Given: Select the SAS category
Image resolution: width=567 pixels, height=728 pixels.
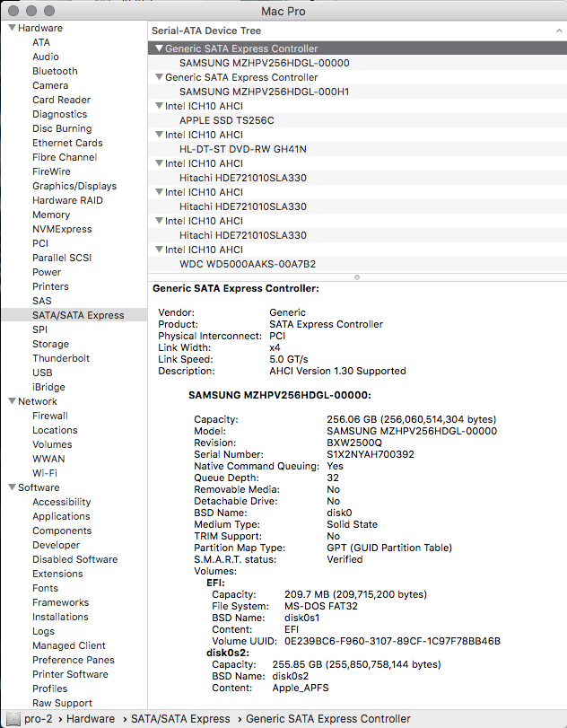Looking at the screenshot, I should [42, 302].
